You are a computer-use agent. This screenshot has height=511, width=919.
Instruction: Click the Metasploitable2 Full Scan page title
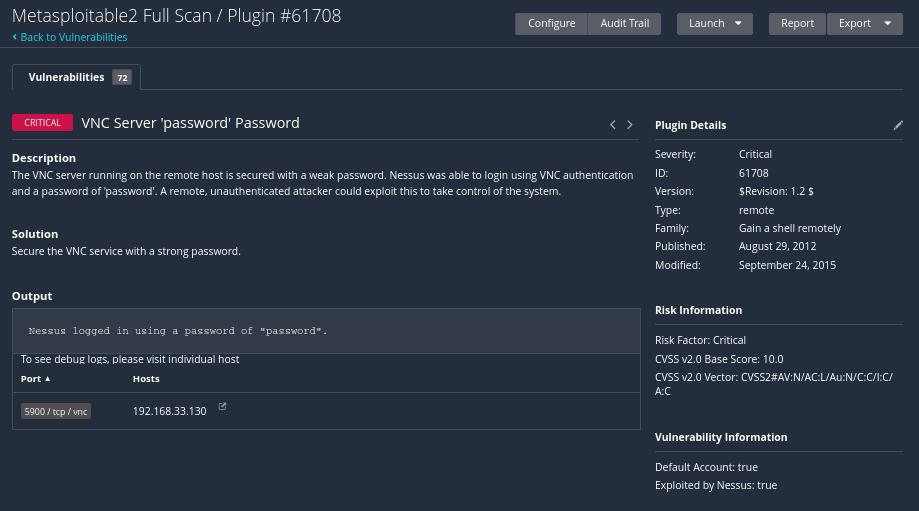(176, 15)
